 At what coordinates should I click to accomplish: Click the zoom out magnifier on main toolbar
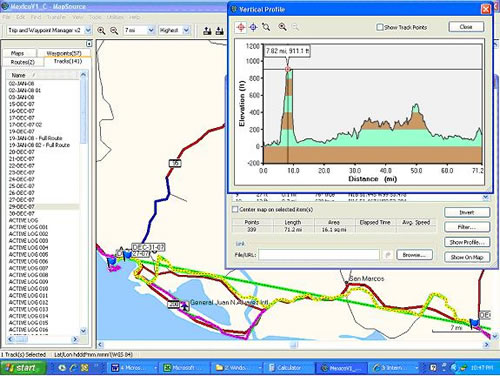click(114, 31)
